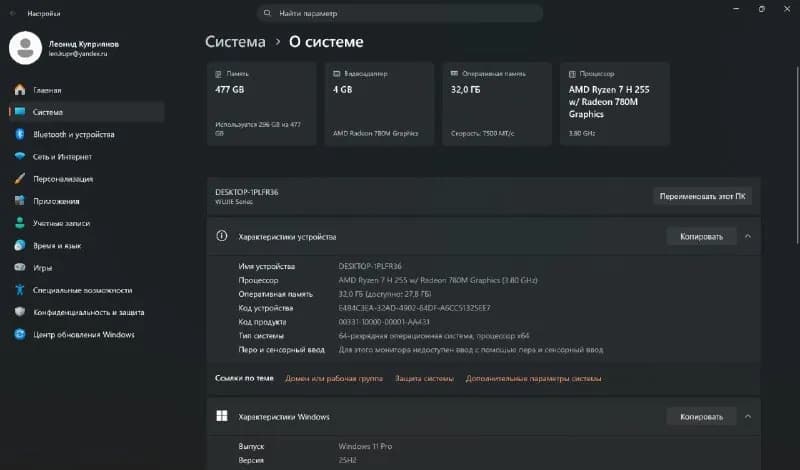Click the Найти параметр search field
Screen dimensions: 800x470
[x=399, y=13]
